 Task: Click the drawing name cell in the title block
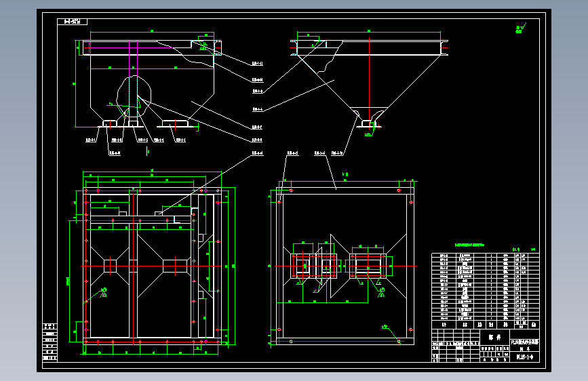point(524,345)
